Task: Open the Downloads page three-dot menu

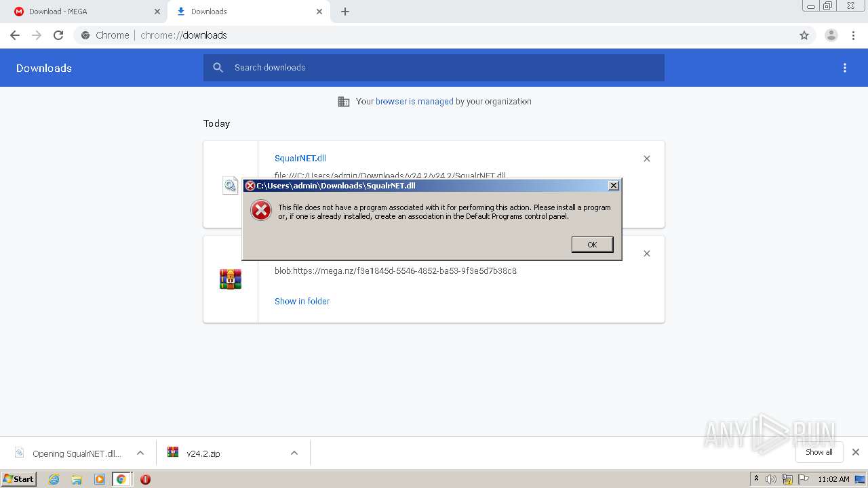Action: [845, 68]
